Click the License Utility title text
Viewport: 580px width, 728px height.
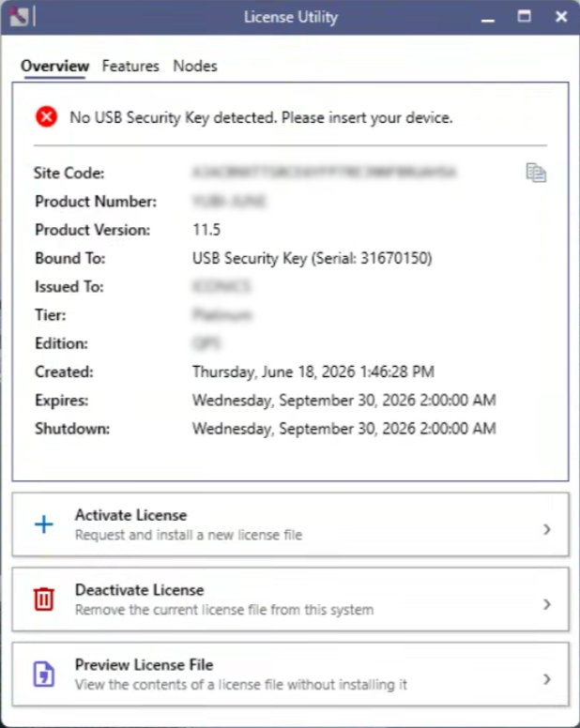point(291,17)
